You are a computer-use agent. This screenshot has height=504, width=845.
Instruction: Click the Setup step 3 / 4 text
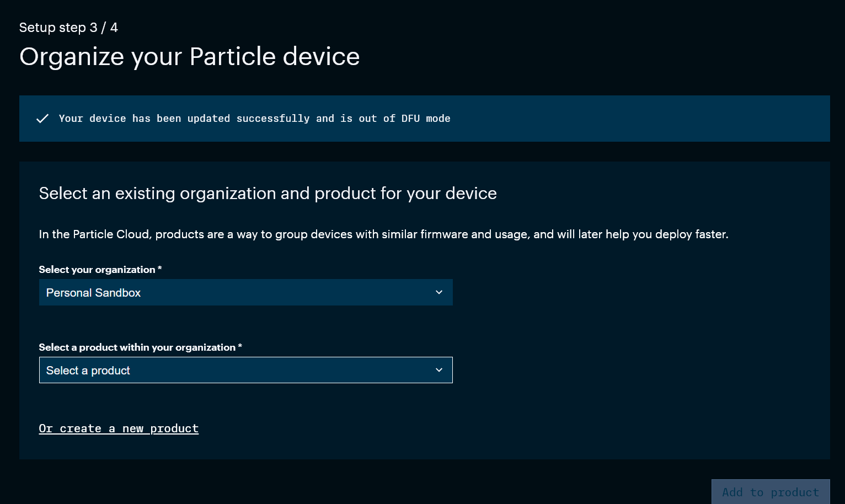(x=68, y=28)
